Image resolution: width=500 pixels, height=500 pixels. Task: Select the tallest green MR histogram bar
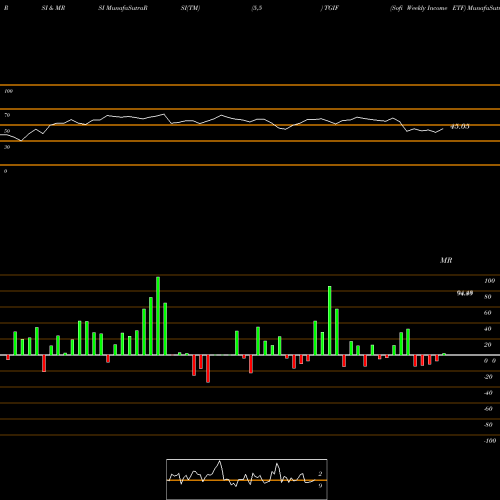158,316
